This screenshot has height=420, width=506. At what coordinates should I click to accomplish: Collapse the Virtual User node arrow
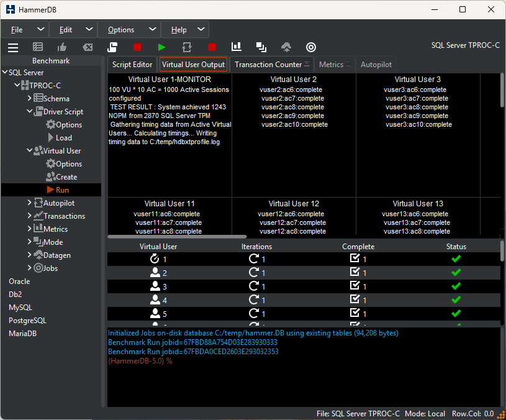(29, 150)
